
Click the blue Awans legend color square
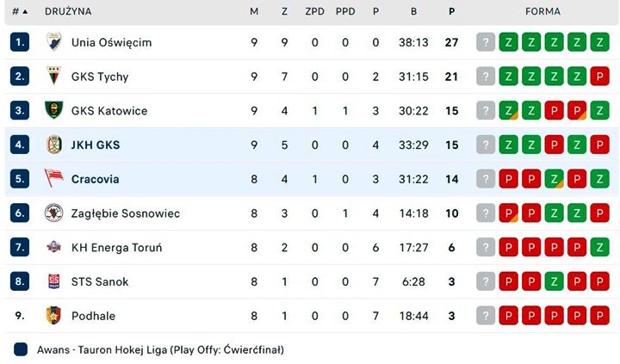[x=21, y=350]
